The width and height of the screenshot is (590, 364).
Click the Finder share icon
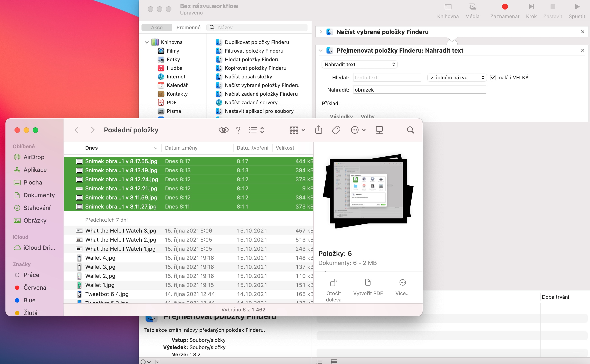pos(318,130)
